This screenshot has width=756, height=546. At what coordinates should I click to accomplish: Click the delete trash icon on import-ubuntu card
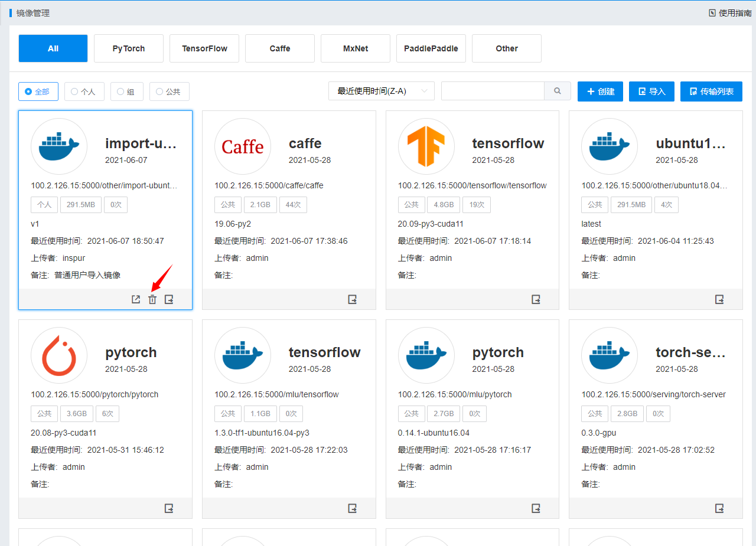152,299
